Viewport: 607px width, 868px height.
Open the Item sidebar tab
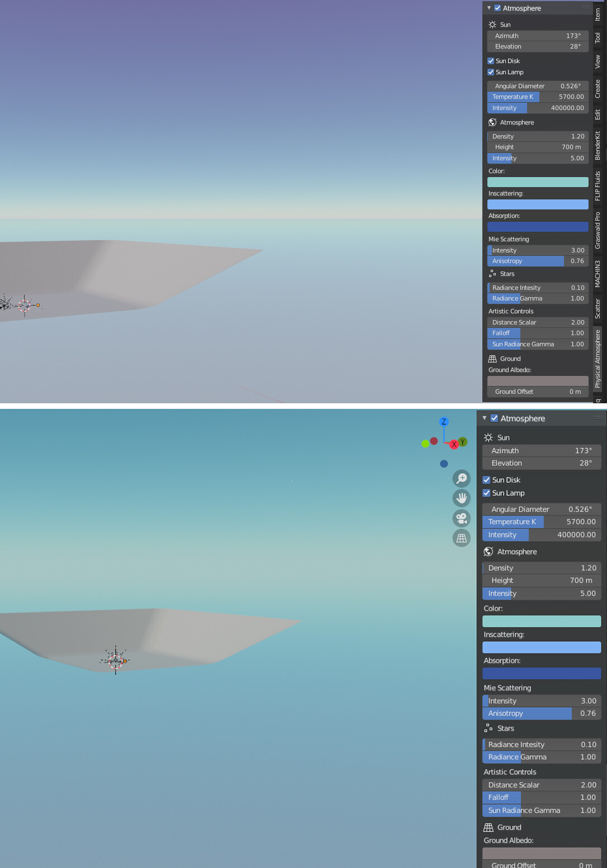(x=597, y=14)
